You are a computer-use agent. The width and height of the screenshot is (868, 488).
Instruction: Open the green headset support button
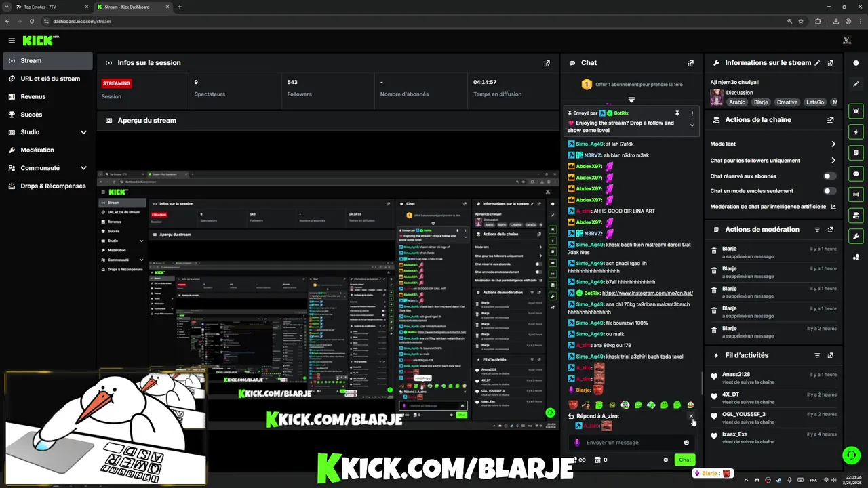[850, 455]
